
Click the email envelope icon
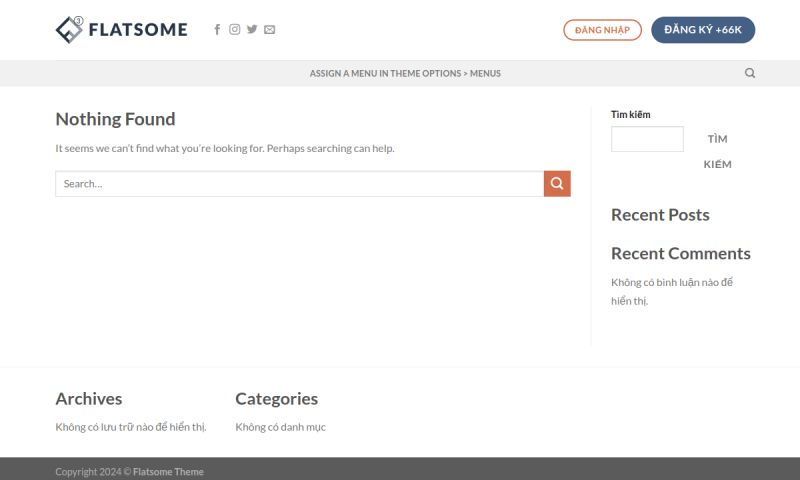click(269, 30)
